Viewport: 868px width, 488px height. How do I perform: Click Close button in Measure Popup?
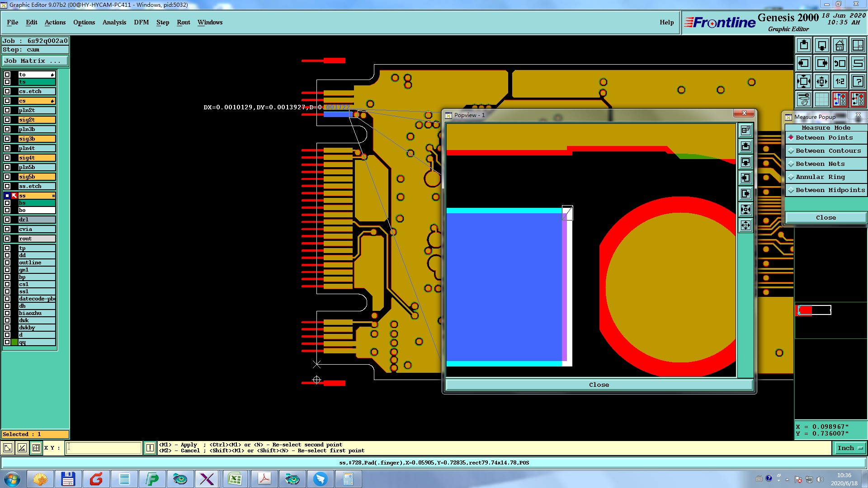tap(826, 217)
